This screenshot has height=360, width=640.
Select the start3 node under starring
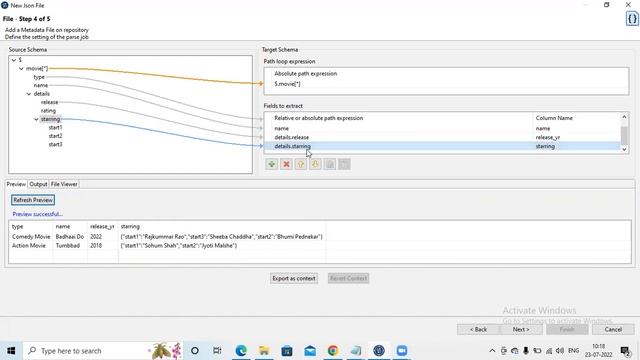(55, 144)
